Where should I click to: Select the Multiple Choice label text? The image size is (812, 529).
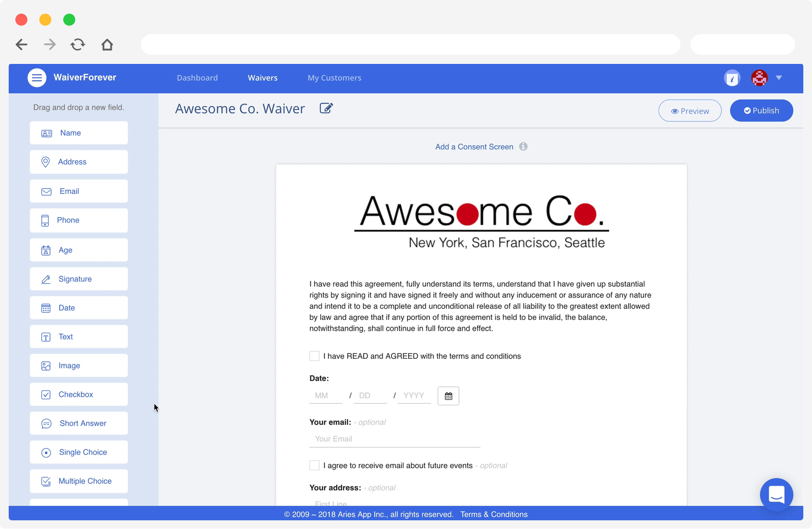pos(85,481)
